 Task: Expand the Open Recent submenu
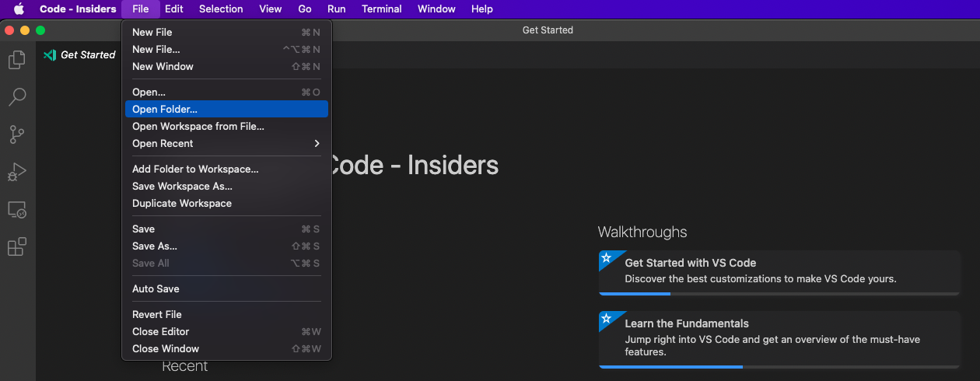[x=226, y=143]
